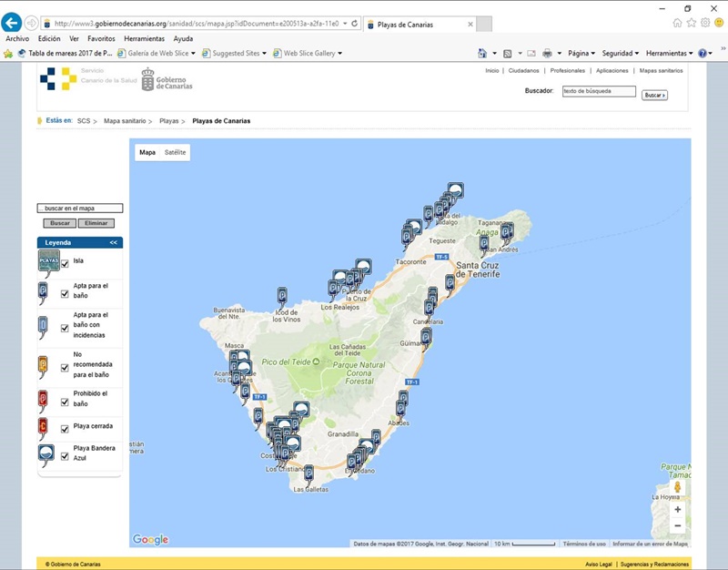Open browser favorites star icon

692,22
